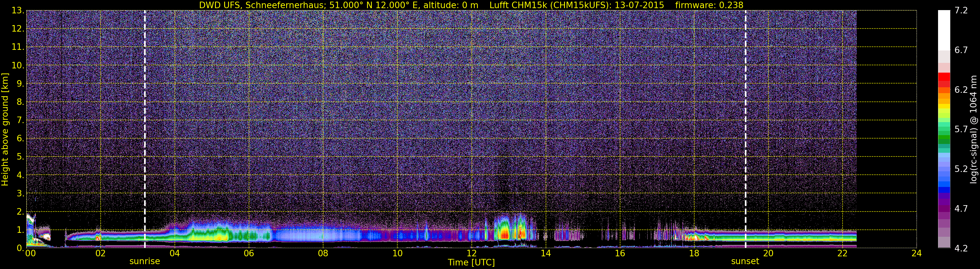Click the color scale bar legend
This screenshot has height=269, width=980.
coord(944,129)
